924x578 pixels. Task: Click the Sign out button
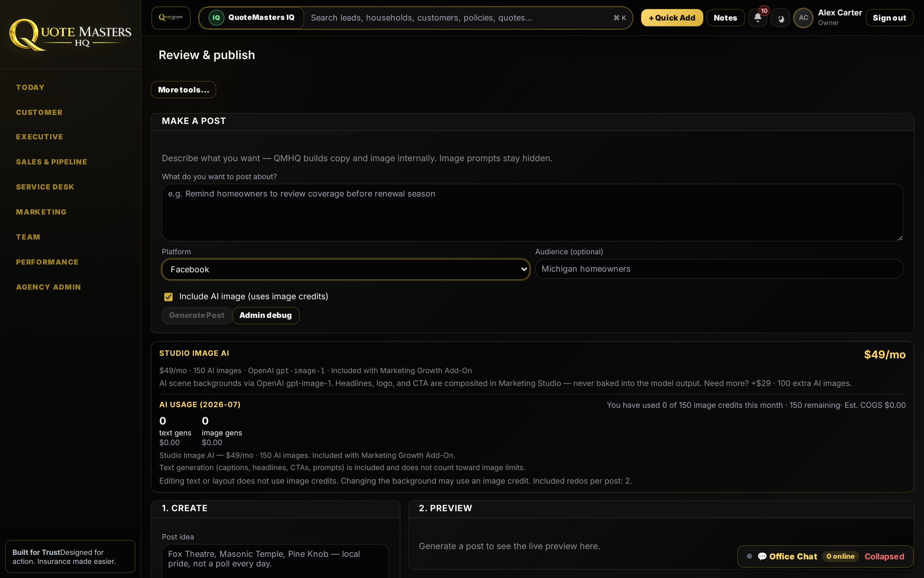tap(889, 18)
